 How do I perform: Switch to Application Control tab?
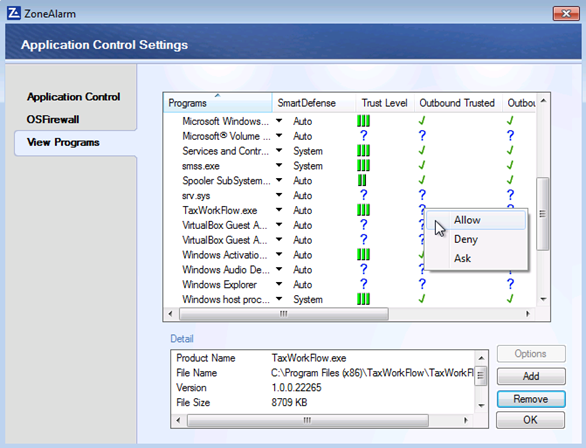coord(74,97)
